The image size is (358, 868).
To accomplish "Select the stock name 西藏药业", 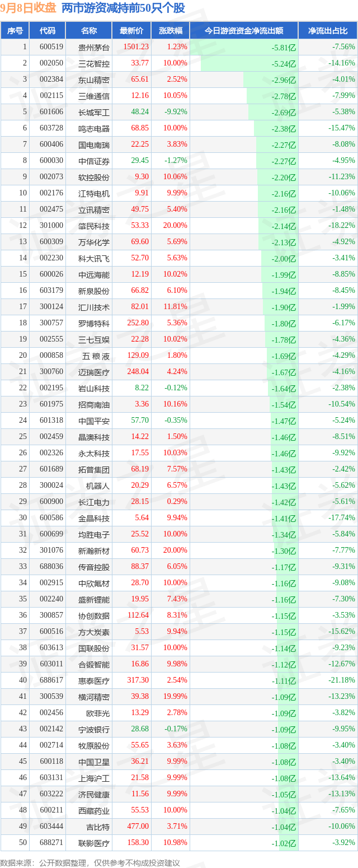I will pyautogui.click(x=94, y=811).
